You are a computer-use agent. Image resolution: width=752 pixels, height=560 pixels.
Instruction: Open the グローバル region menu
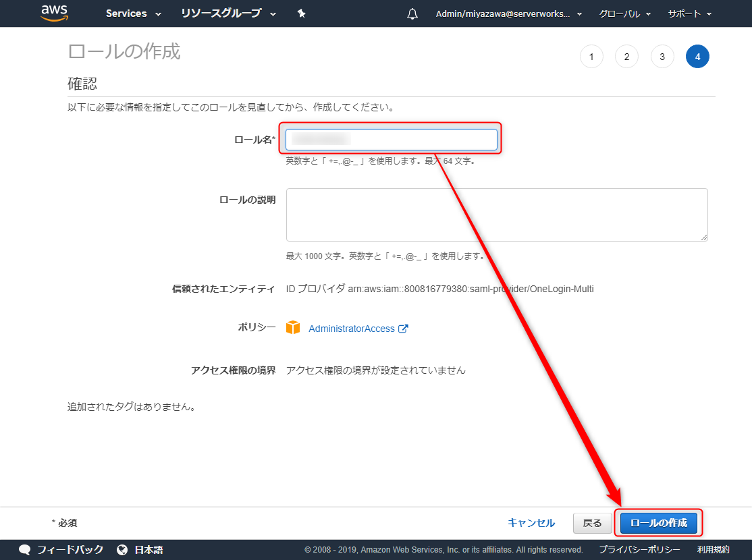tap(625, 14)
